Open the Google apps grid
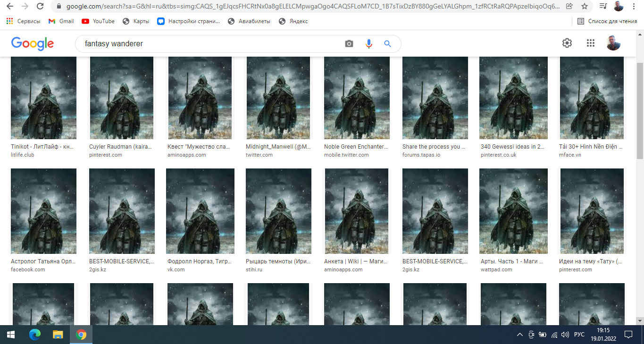The width and height of the screenshot is (644, 344). (x=590, y=43)
